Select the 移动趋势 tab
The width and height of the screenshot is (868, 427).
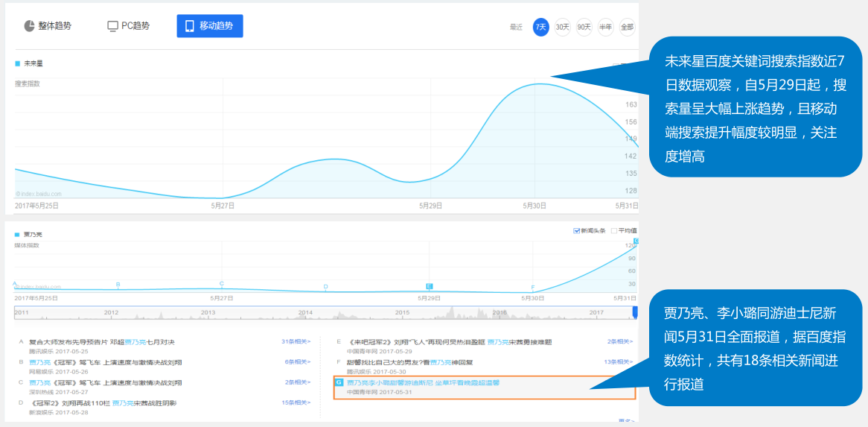210,26
